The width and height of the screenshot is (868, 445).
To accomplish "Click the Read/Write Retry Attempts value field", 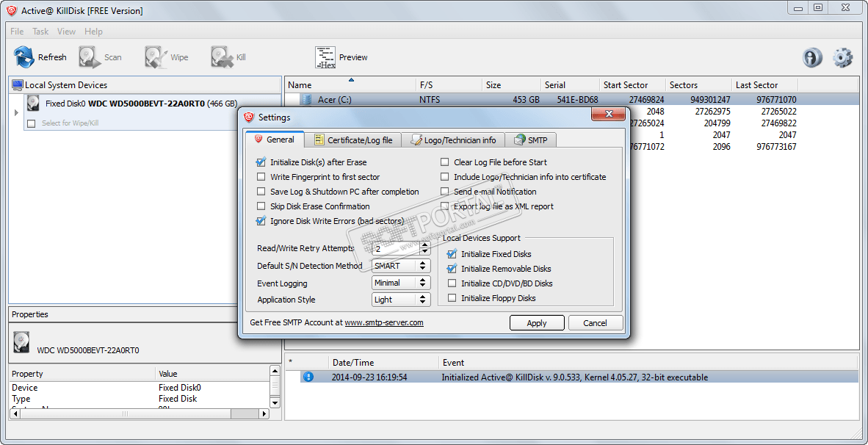I will click(x=394, y=248).
